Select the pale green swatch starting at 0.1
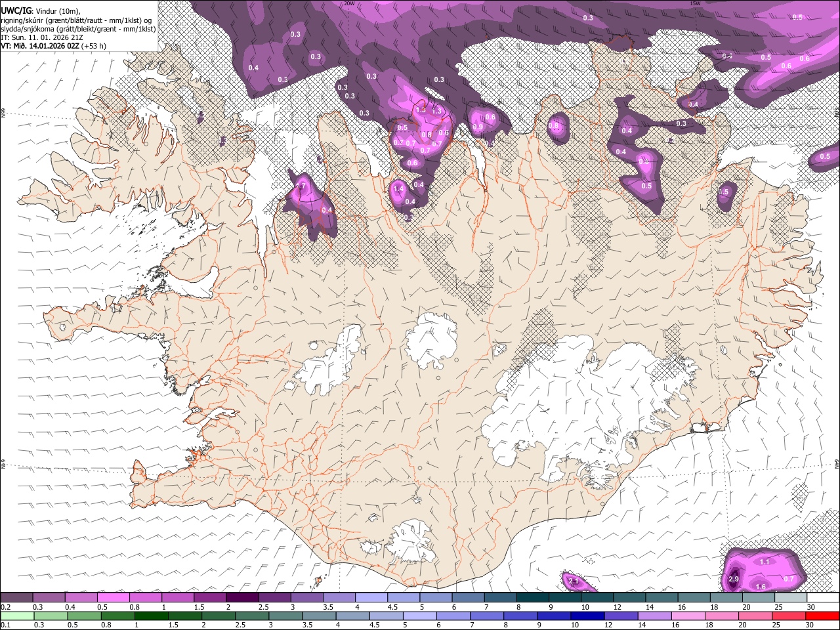The height and width of the screenshot is (630, 840). point(17,616)
